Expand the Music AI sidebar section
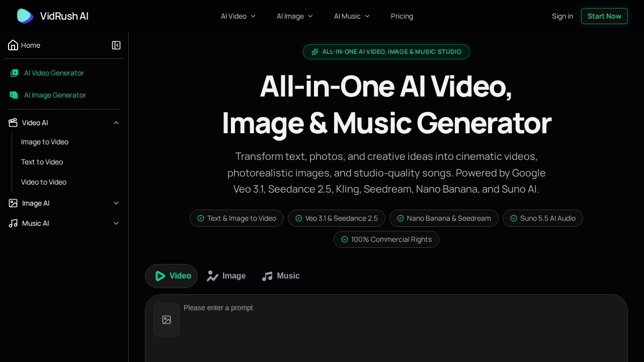Viewport: 644px width, 362px height. pos(116,223)
